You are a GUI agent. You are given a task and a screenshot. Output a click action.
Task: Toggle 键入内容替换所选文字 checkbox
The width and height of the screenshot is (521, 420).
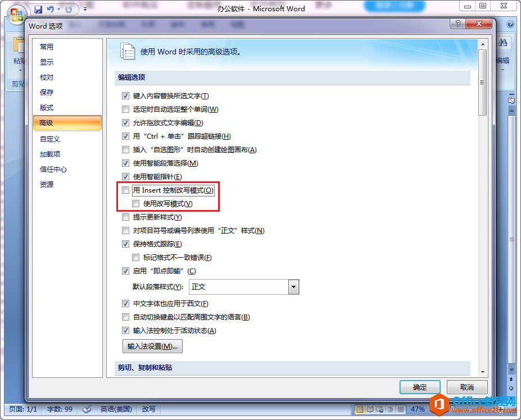click(125, 96)
